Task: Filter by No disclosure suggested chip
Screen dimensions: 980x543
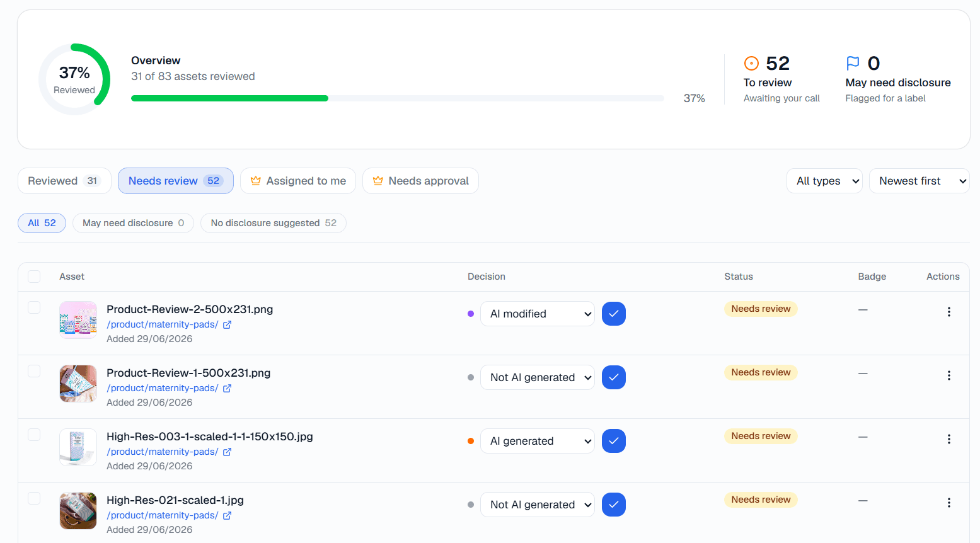Action: tap(273, 223)
